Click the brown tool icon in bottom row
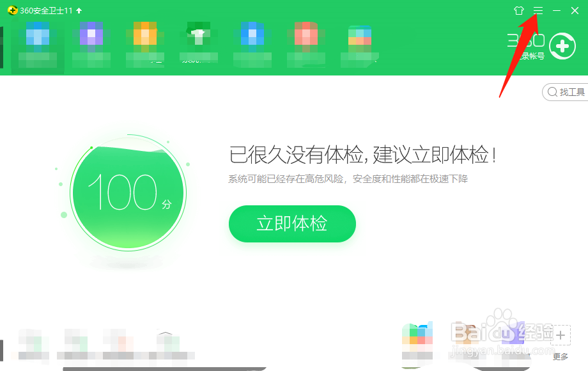 466,335
